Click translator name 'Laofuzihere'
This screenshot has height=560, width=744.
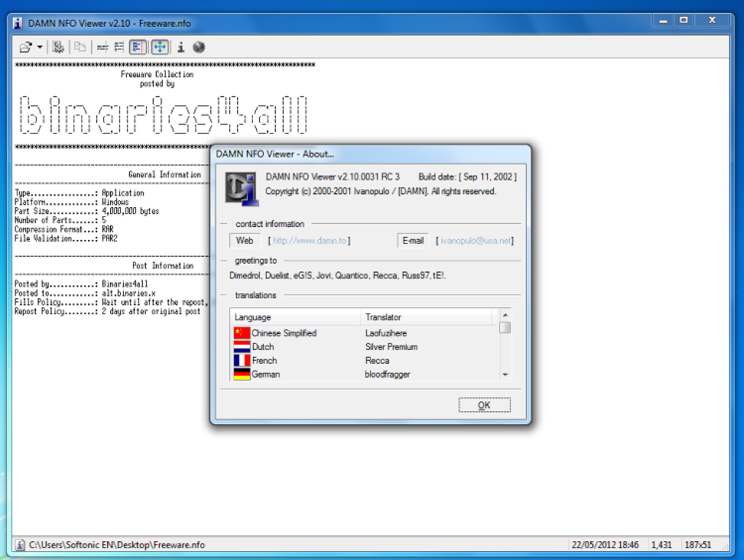(386, 333)
